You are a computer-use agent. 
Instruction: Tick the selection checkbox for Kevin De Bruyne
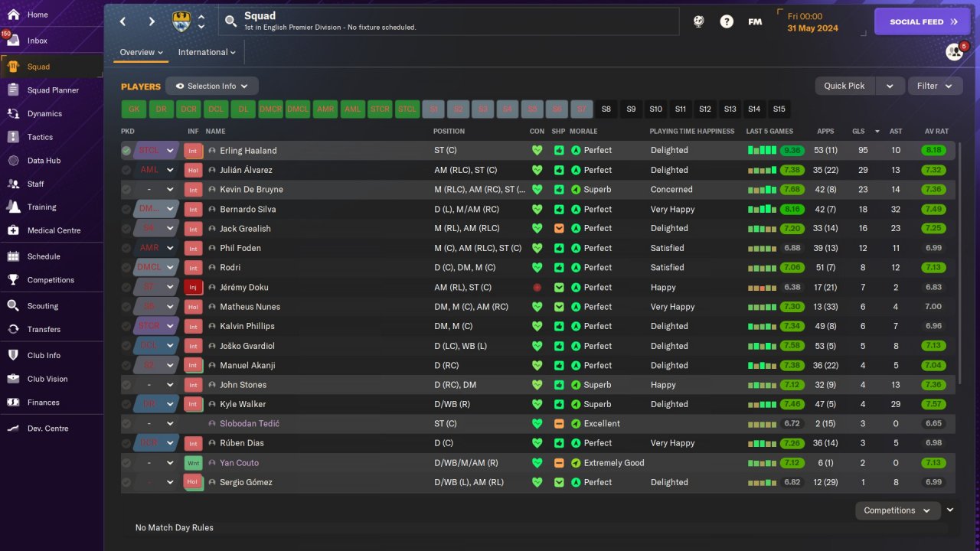[x=126, y=190]
